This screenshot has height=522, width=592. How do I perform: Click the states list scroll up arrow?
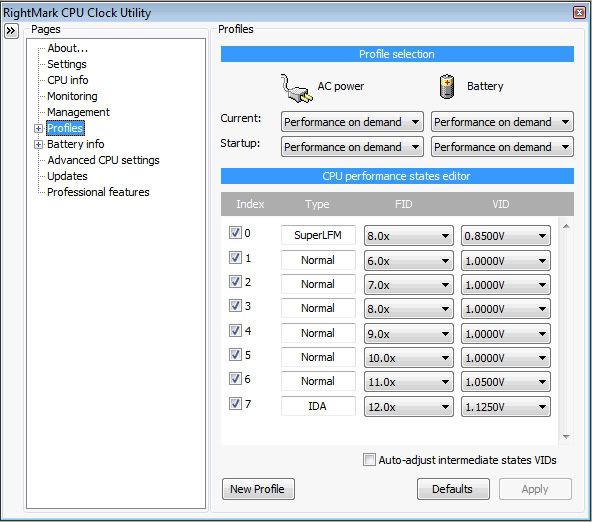566,226
